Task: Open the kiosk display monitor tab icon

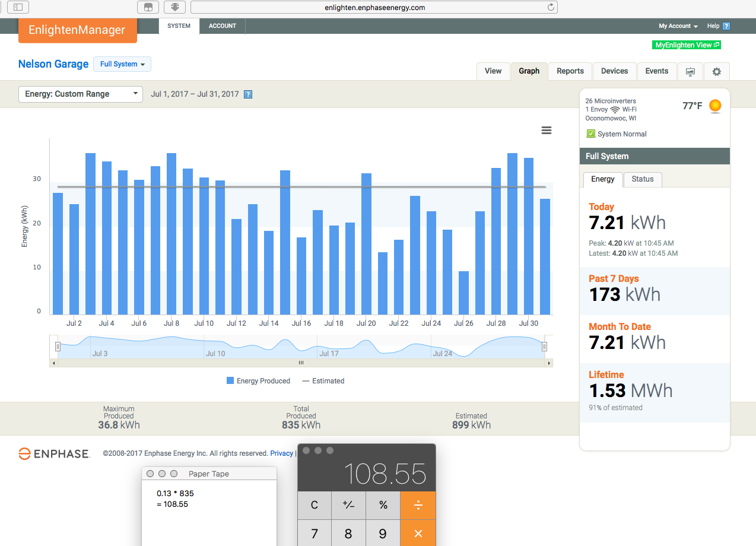Action: pos(690,71)
